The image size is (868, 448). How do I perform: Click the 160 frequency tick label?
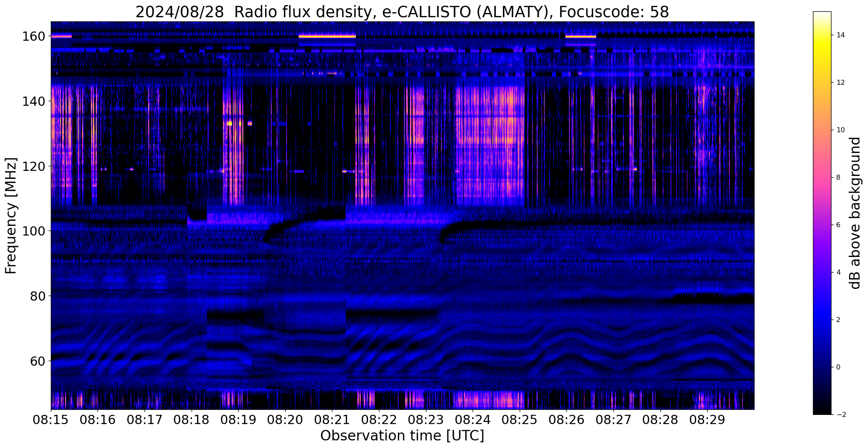pyautogui.click(x=33, y=37)
